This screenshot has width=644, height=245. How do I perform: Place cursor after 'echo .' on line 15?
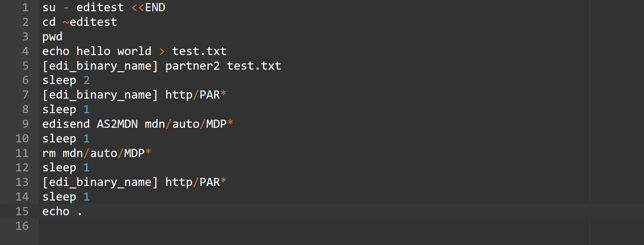(x=83, y=211)
